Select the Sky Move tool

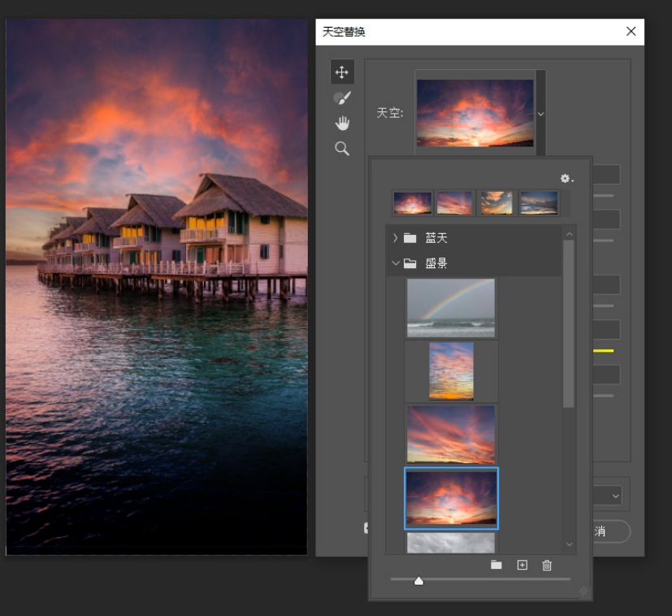click(342, 72)
